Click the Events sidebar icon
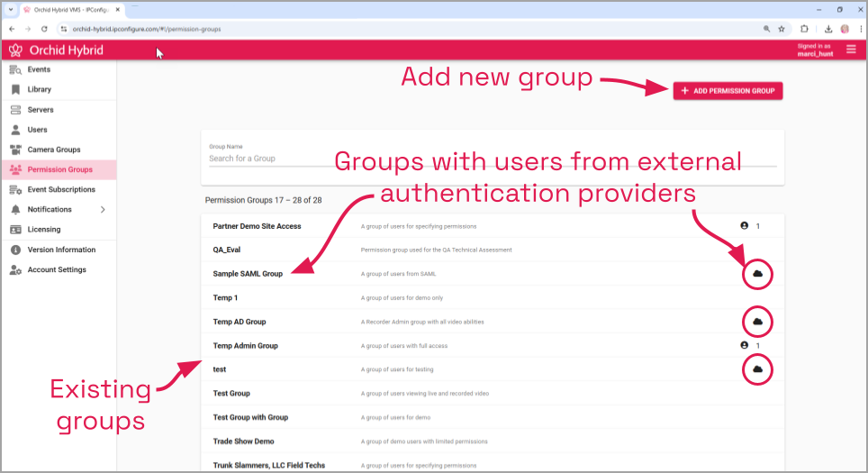The image size is (868, 473). (x=15, y=69)
